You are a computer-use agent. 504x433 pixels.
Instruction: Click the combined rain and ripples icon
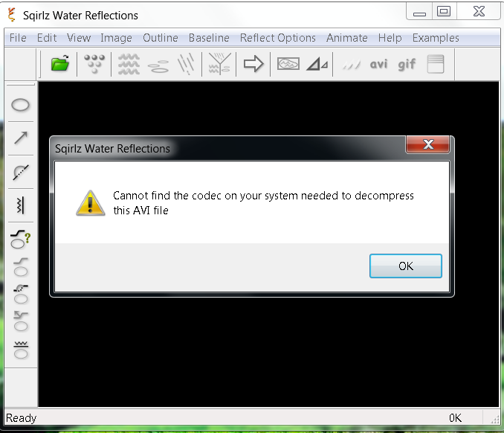219,64
